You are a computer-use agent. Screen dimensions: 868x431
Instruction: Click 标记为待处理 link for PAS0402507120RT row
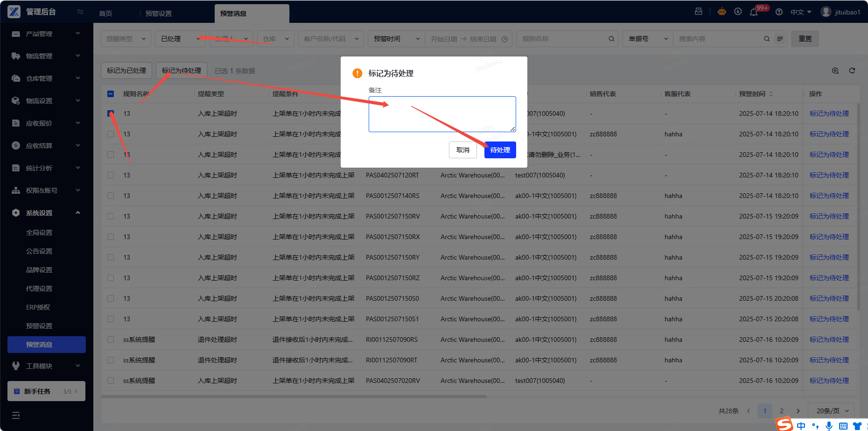point(829,175)
